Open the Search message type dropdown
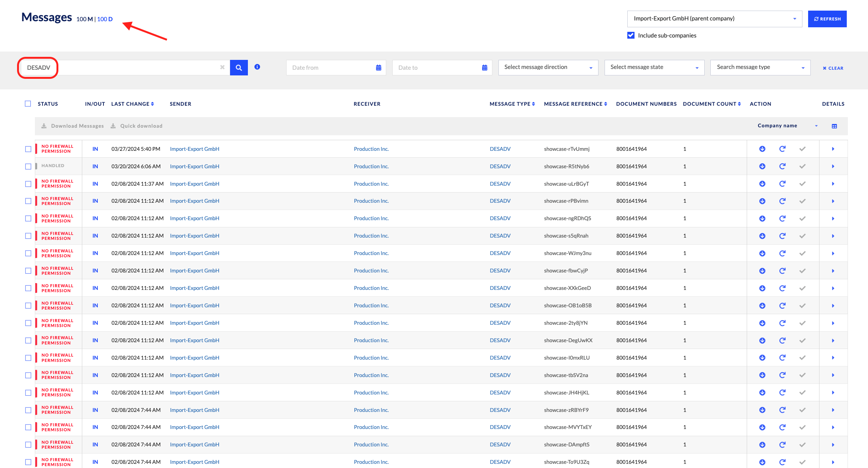Image resolution: width=868 pixels, height=468 pixels. [x=760, y=67]
